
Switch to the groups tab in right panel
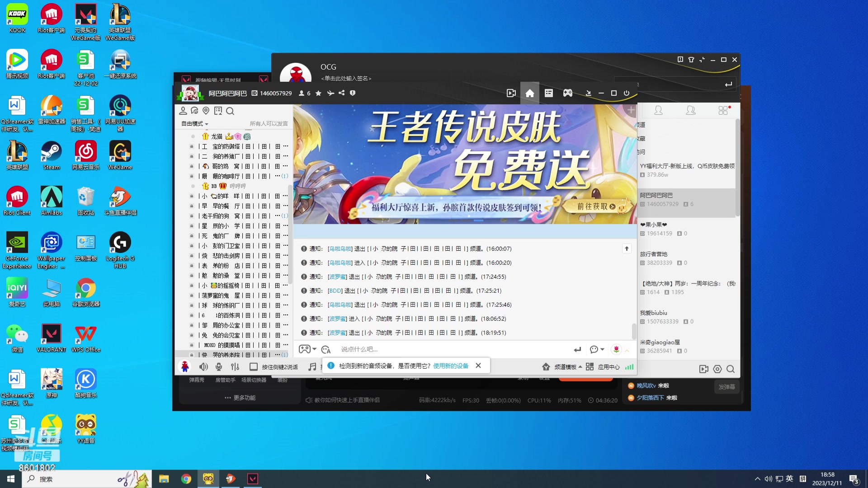point(691,111)
